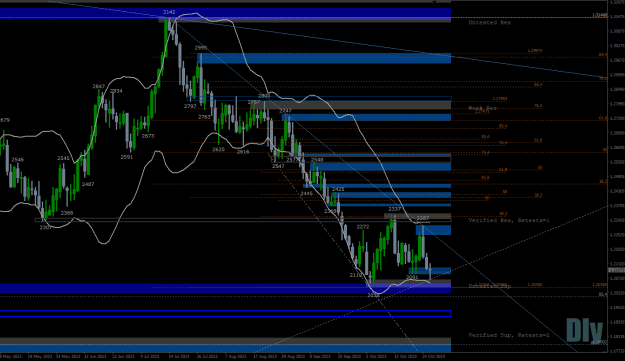Click the 2787 price label
625x361 pixels.
pyautogui.click(x=254, y=102)
